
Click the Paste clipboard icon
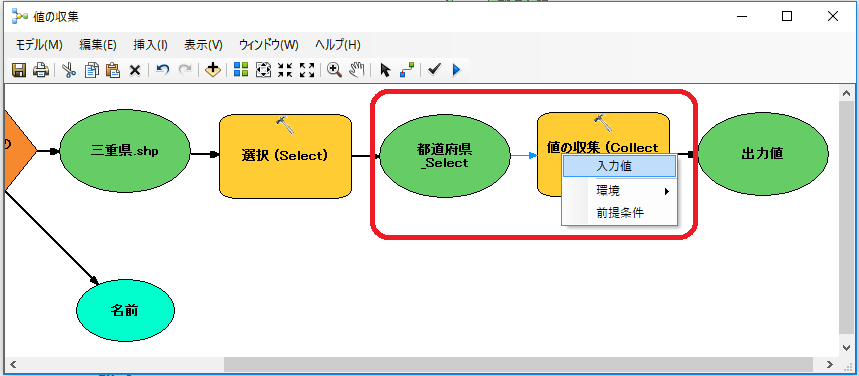(x=113, y=70)
